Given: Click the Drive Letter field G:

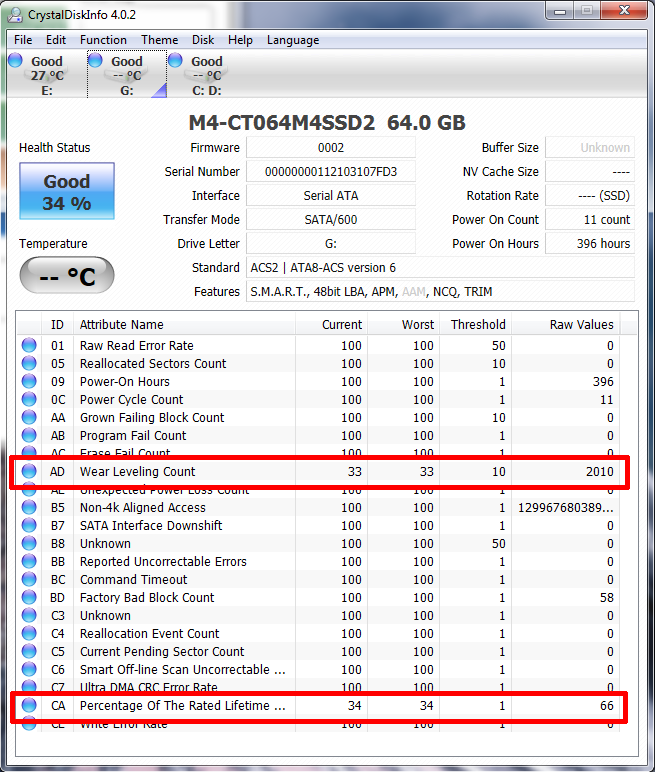Looking at the screenshot, I should click(330, 244).
